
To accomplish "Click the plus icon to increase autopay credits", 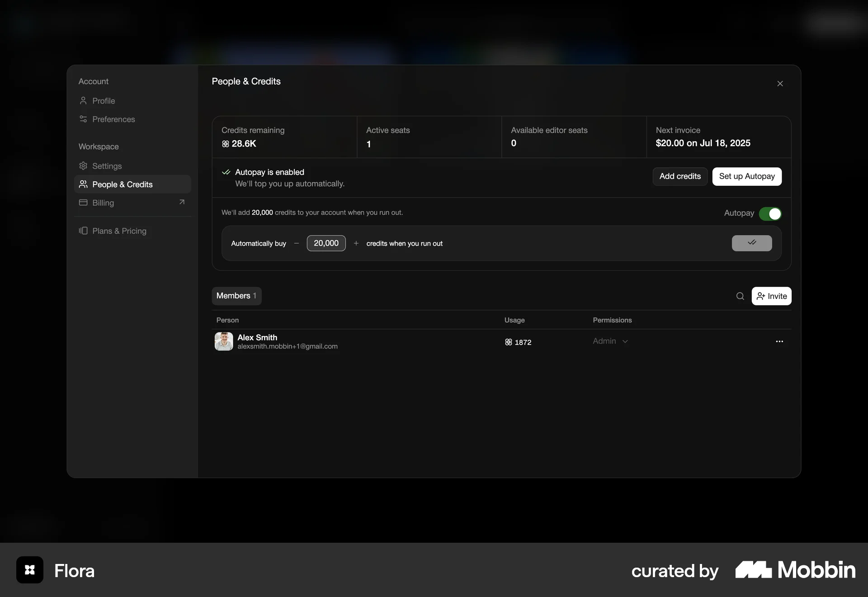I will (x=356, y=243).
